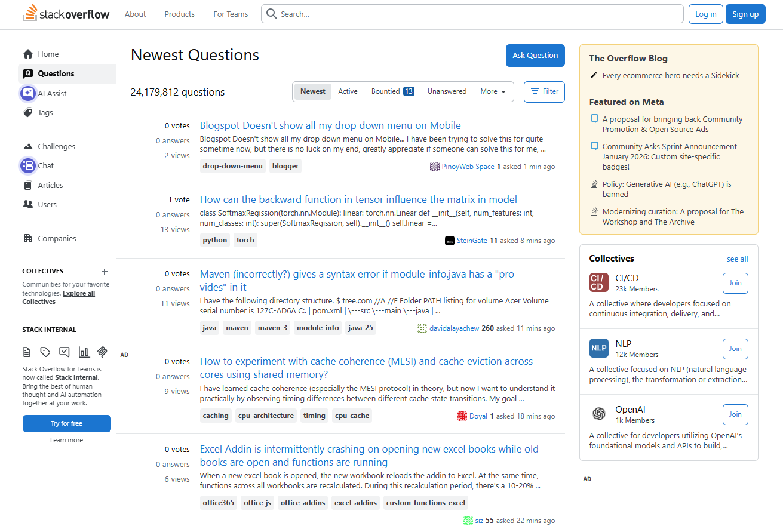Image resolution: width=783 pixels, height=532 pixels.
Task: Select For Teams in the top navigation
Action: coord(231,14)
